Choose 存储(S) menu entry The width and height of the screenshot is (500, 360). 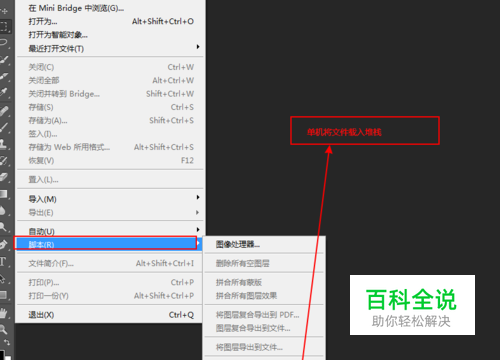[109, 107]
